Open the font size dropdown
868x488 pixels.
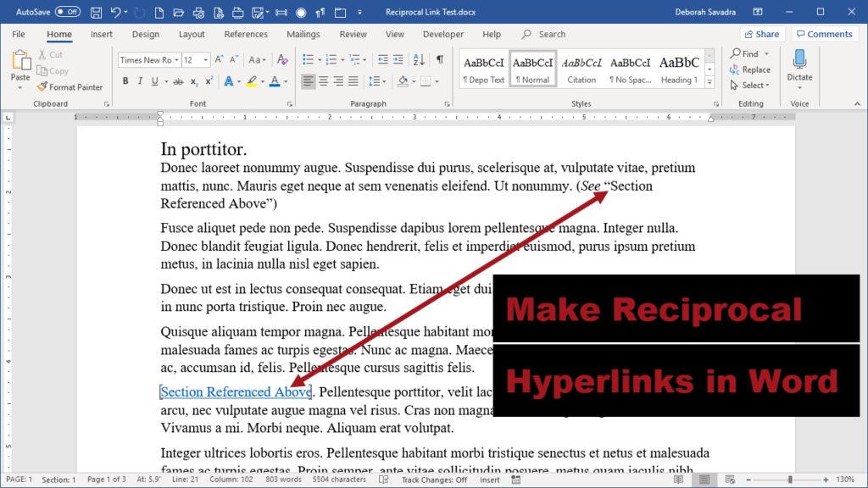click(x=206, y=60)
